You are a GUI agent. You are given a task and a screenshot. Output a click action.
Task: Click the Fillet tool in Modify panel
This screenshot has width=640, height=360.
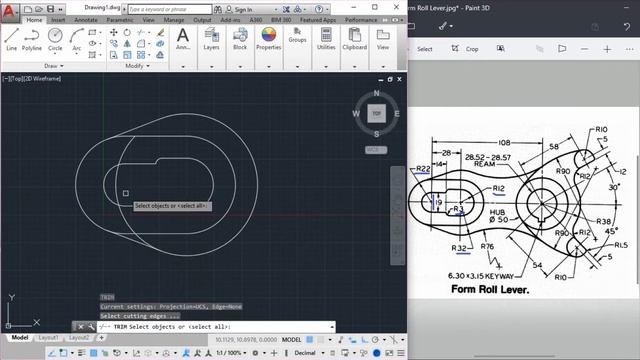(141, 43)
